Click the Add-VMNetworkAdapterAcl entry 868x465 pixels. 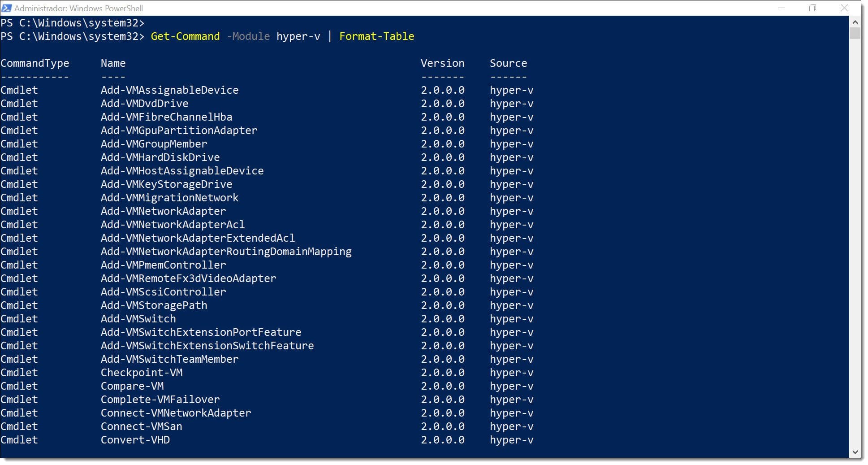(x=173, y=225)
